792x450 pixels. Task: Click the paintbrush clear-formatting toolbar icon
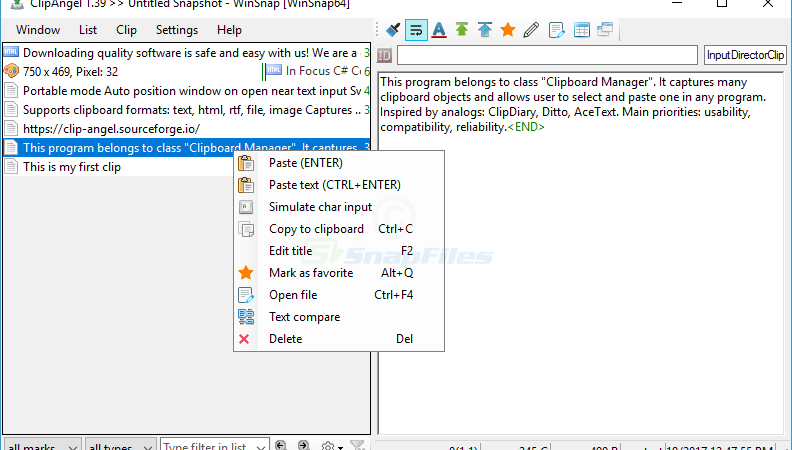coord(393,30)
